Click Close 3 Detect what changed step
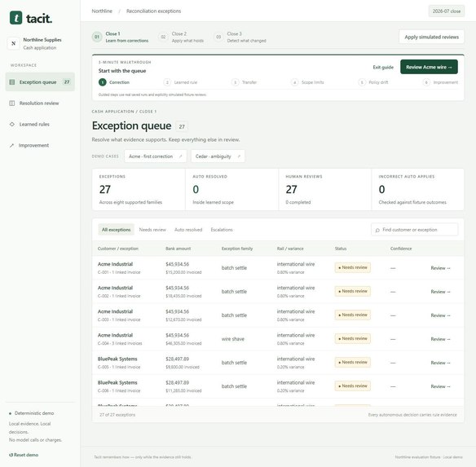 click(240, 37)
